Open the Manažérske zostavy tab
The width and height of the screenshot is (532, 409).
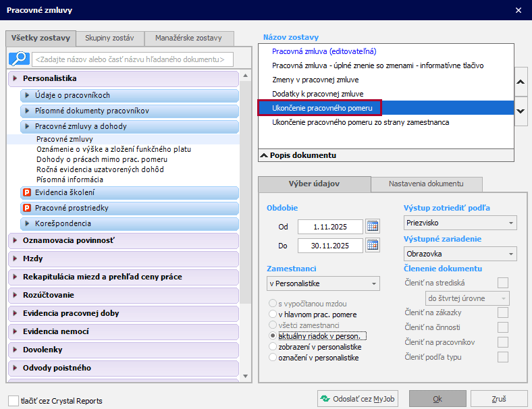point(189,38)
